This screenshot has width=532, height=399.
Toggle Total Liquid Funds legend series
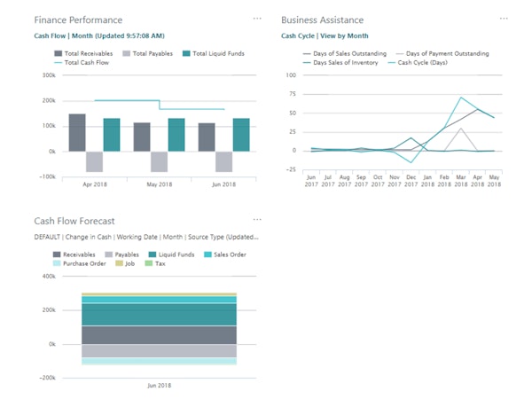(214, 53)
